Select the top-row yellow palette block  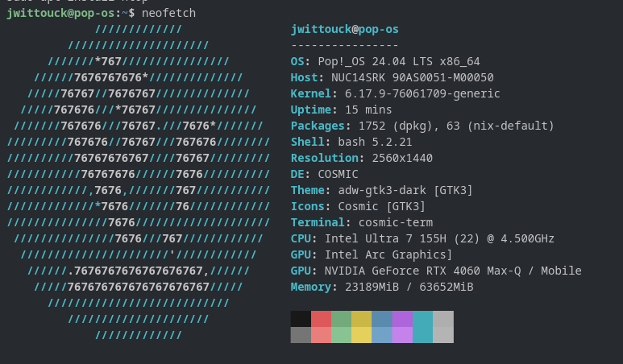pyautogui.click(x=361, y=319)
